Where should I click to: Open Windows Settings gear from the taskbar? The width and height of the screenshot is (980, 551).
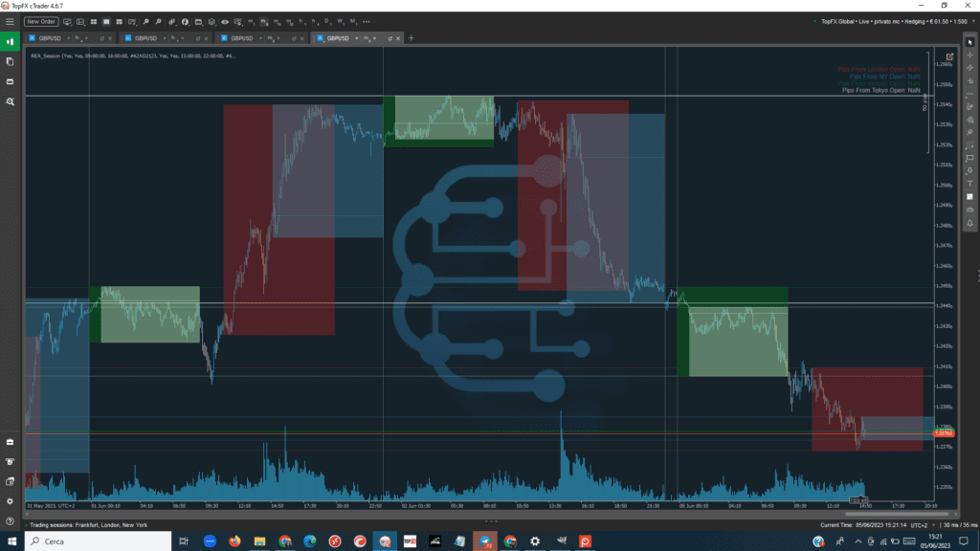[x=535, y=541]
